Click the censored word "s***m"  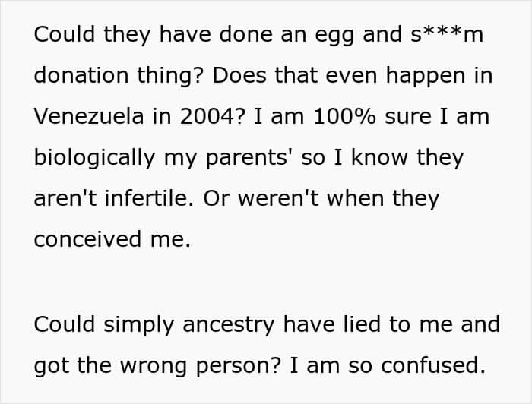(447, 34)
